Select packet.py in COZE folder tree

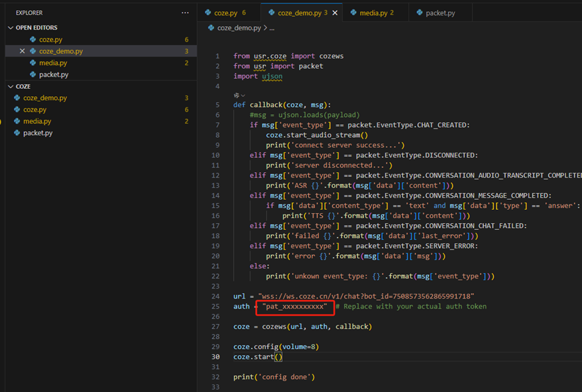click(39, 133)
